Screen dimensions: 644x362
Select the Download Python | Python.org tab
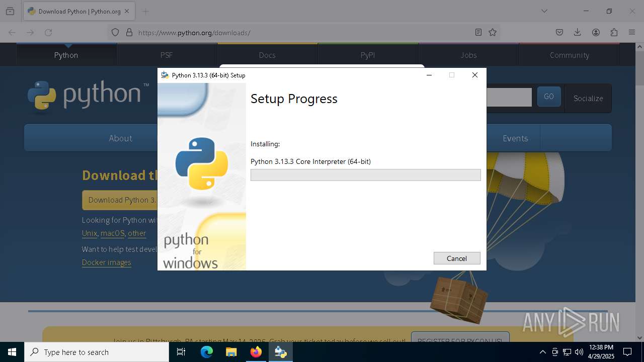79,11
